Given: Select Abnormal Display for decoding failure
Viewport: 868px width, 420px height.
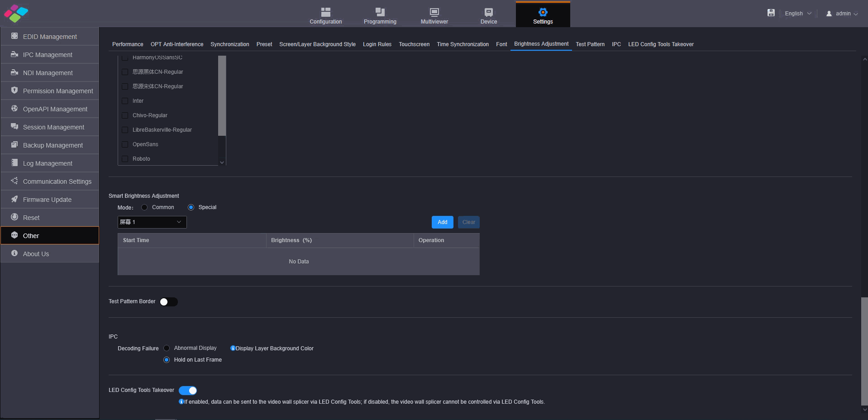Looking at the screenshot, I should click(167, 348).
